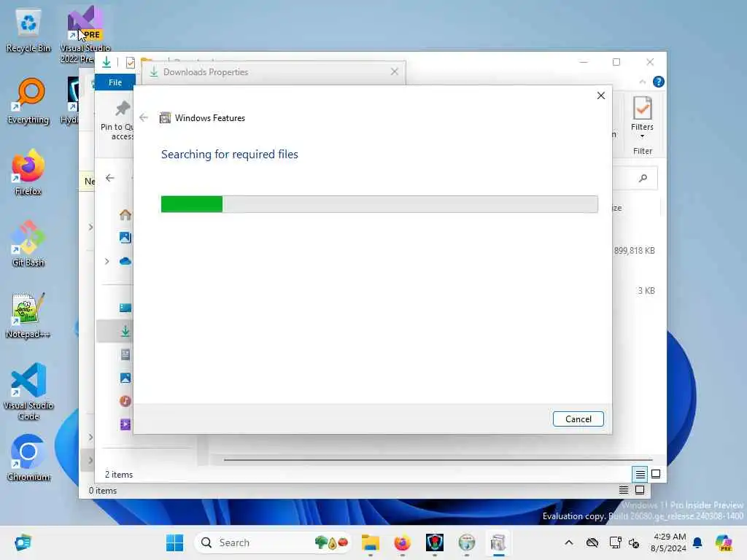Open Windows Features taskbar icon
Image resolution: width=747 pixels, height=560 pixels.
(498, 542)
